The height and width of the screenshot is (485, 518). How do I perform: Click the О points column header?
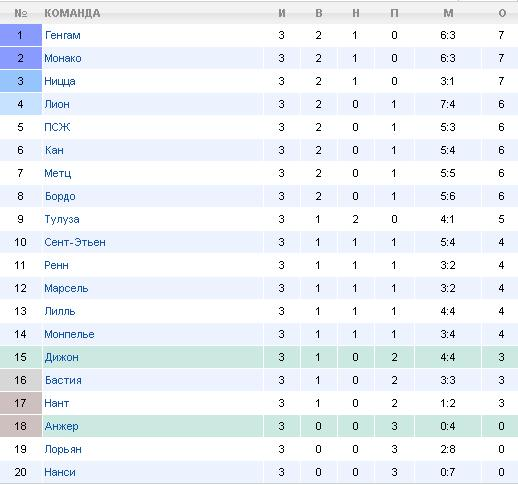coord(502,13)
